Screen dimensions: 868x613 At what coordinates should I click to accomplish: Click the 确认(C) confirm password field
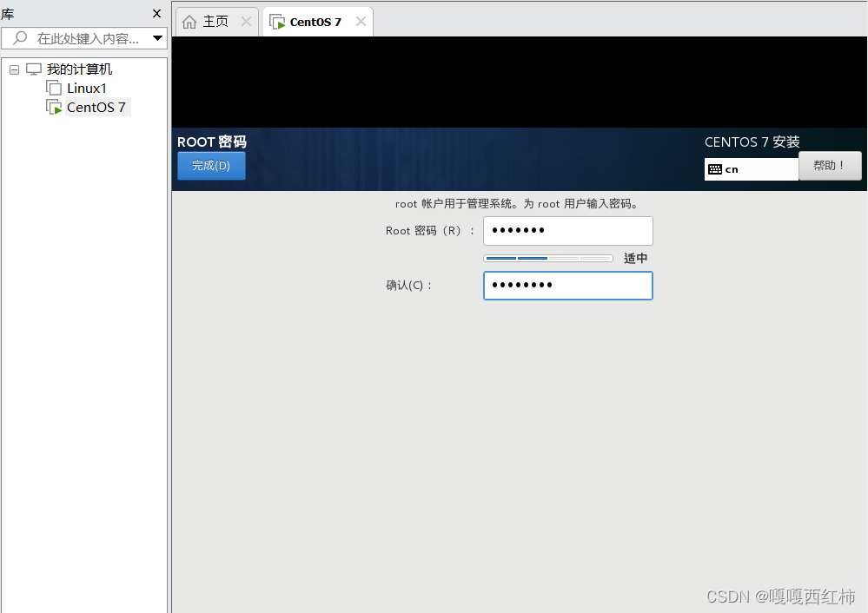568,286
